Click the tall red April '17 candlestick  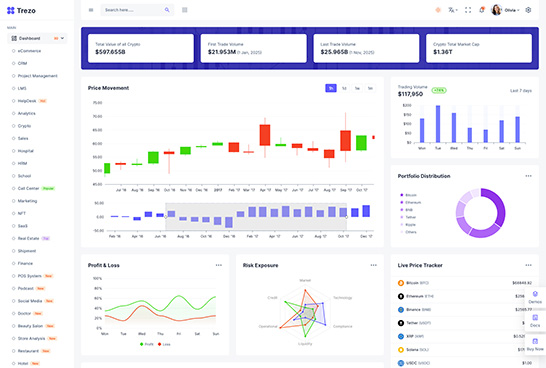click(x=265, y=135)
